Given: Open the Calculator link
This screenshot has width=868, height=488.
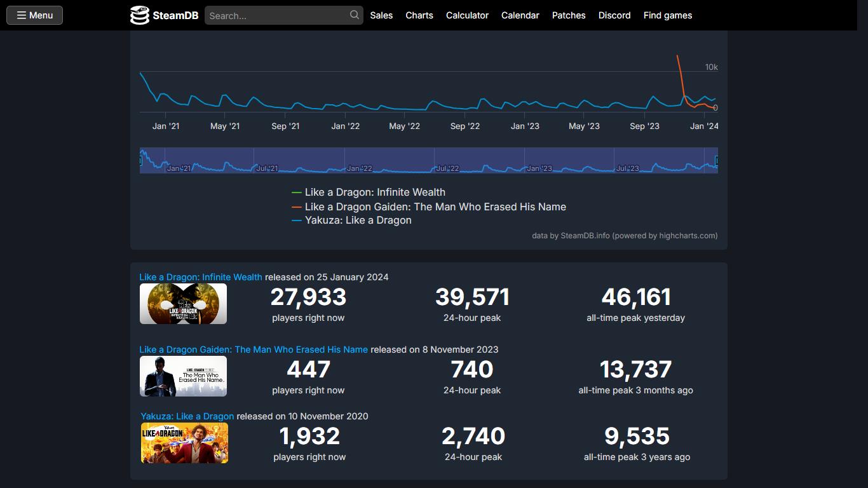Looking at the screenshot, I should 467,15.
